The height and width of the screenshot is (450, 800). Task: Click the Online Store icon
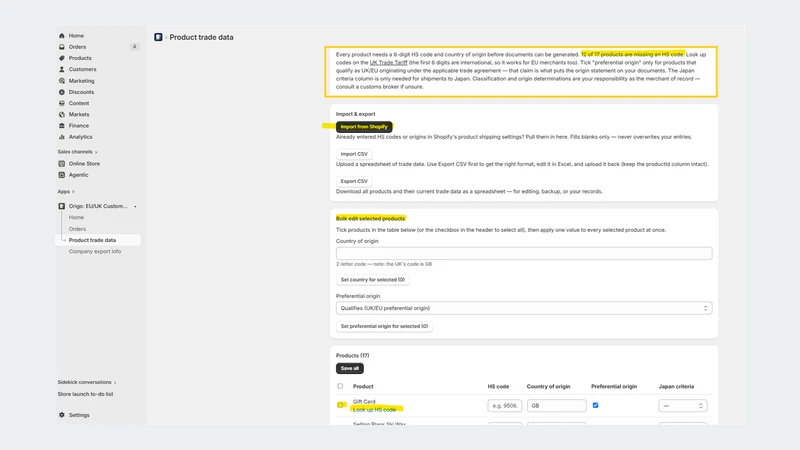(x=62, y=164)
